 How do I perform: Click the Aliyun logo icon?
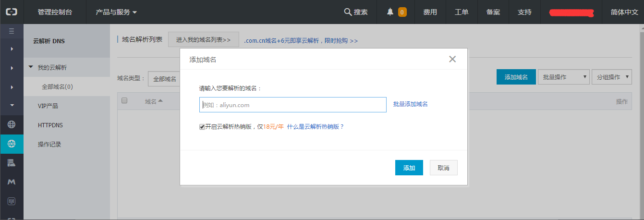point(12,12)
